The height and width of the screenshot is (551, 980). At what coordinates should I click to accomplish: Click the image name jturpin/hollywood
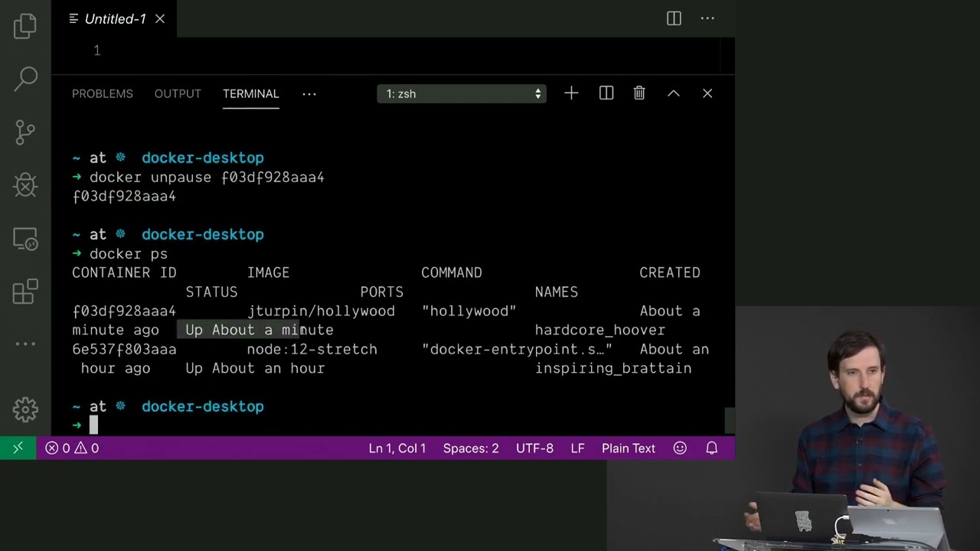pyautogui.click(x=321, y=311)
